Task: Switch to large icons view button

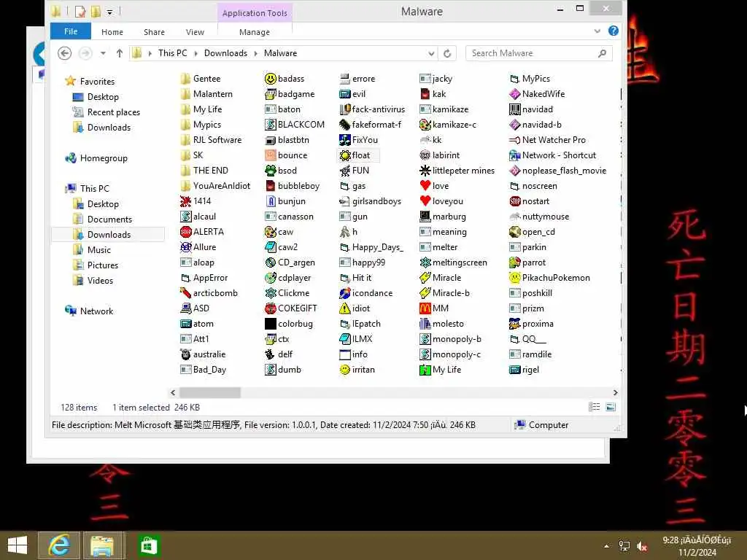Action: 611,407
